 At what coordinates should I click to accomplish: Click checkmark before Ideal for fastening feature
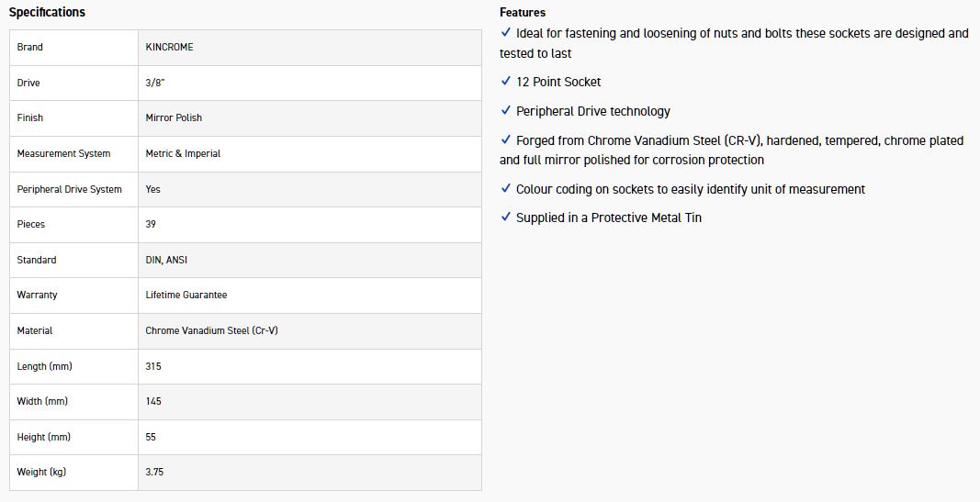(x=506, y=32)
